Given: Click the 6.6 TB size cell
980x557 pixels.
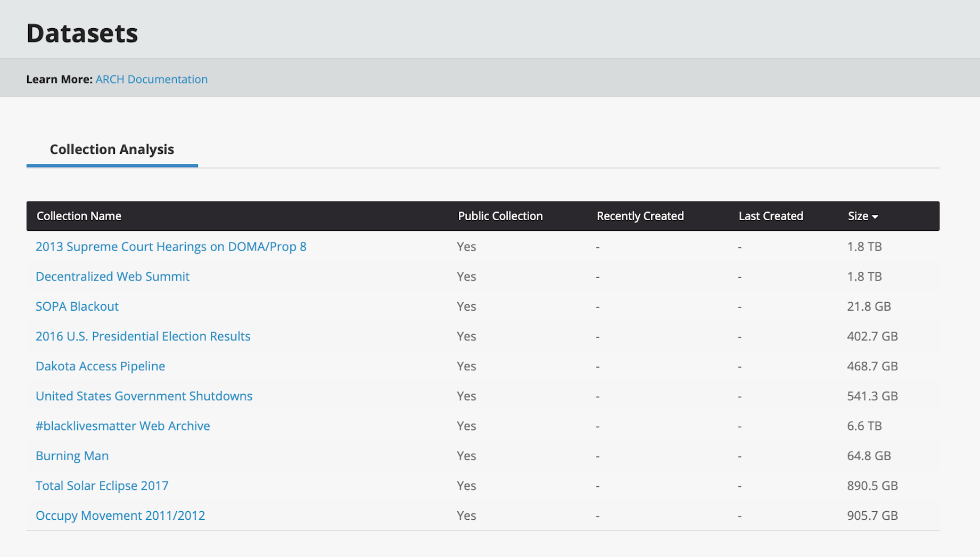Looking at the screenshot, I should click(864, 426).
